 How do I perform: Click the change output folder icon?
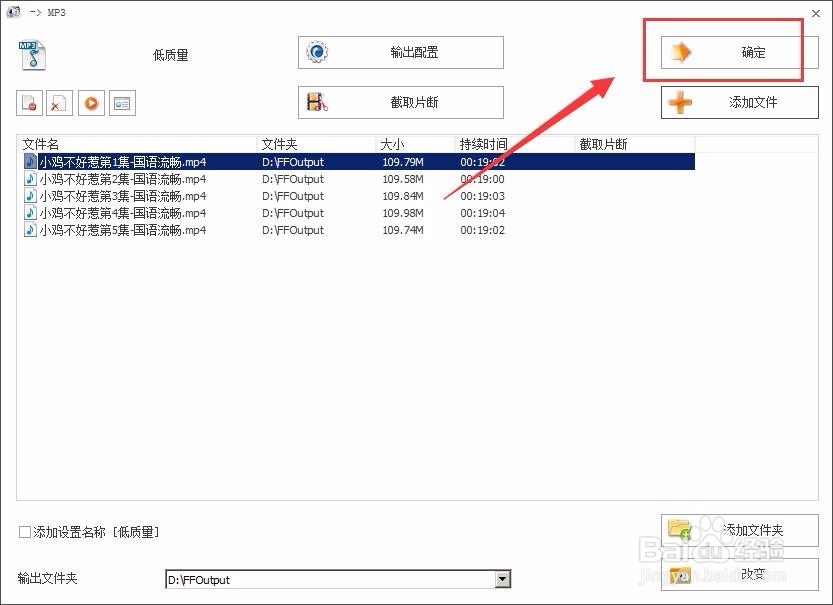680,577
